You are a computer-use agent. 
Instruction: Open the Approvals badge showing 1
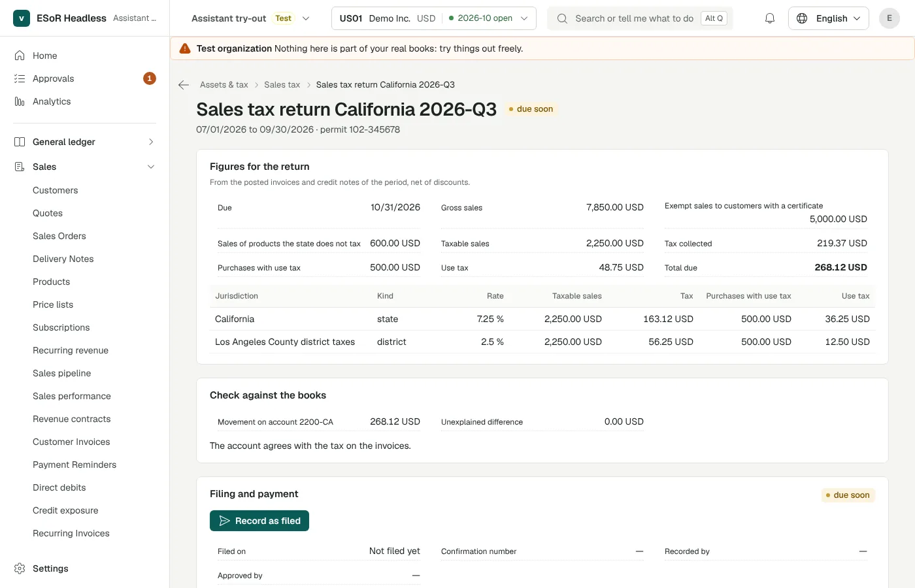tap(150, 78)
